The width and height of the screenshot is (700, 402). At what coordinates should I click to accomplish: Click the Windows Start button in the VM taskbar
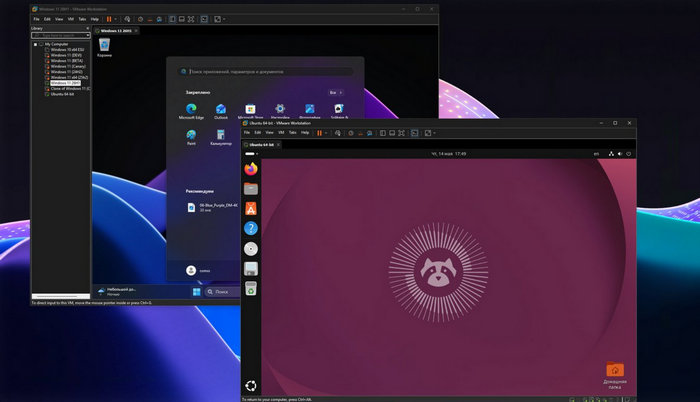point(196,292)
